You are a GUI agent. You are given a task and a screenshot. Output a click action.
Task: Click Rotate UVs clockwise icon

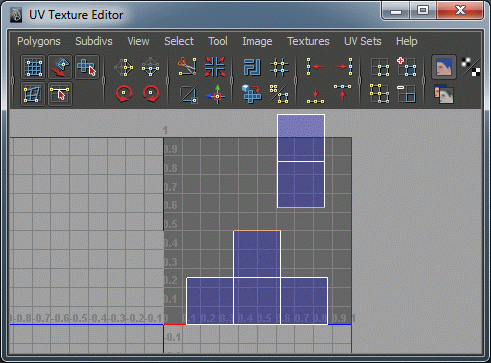pyautogui.click(x=151, y=94)
